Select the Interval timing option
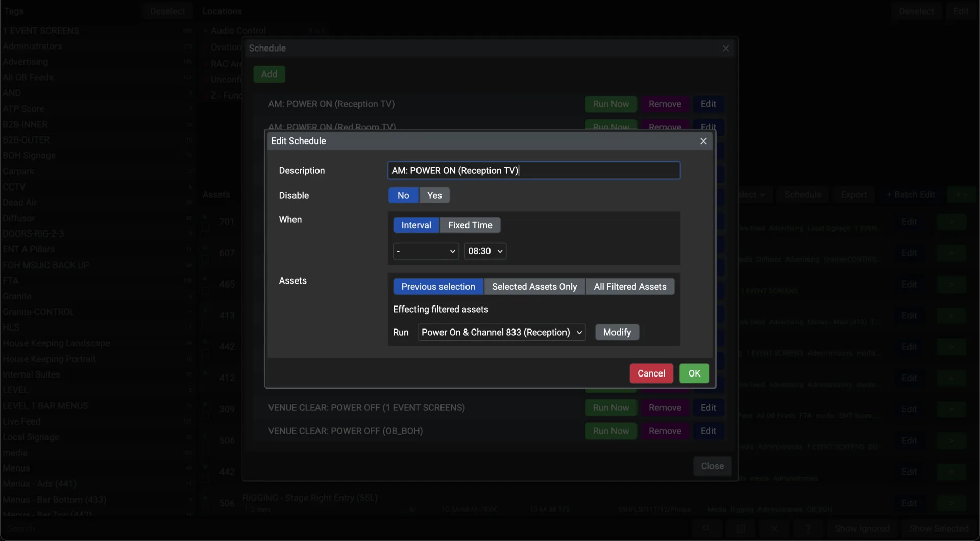Screen dimensions: 980x541 pyautogui.click(x=416, y=225)
